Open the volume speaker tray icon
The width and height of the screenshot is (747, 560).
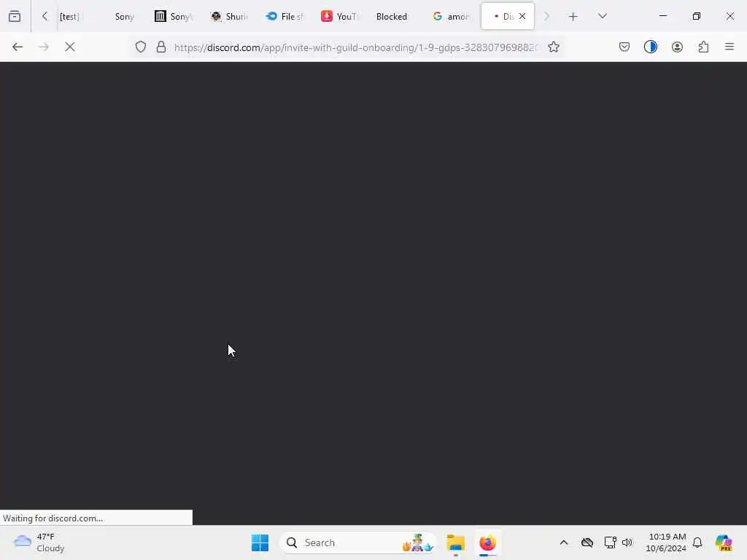(x=627, y=542)
